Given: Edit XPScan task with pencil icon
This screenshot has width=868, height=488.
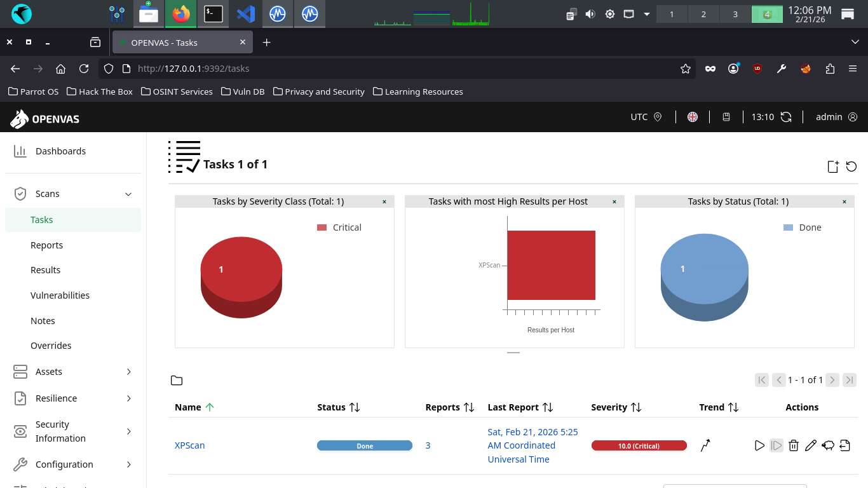Looking at the screenshot, I should (810, 445).
